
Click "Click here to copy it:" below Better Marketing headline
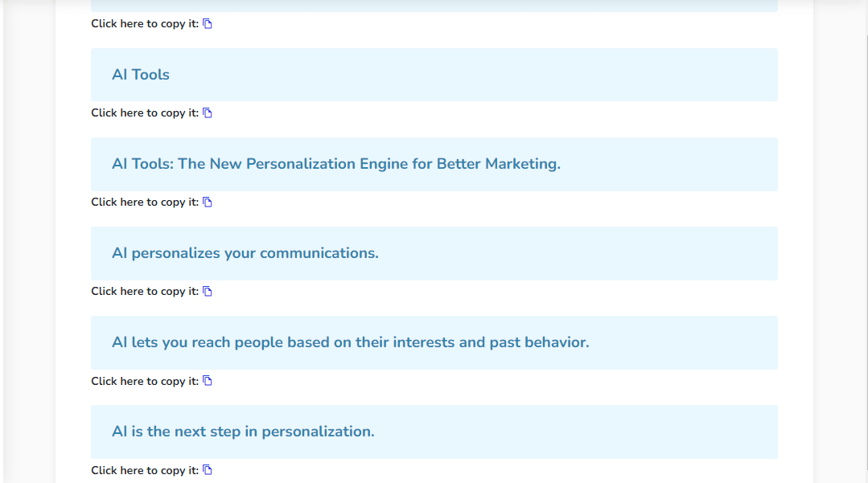click(145, 202)
